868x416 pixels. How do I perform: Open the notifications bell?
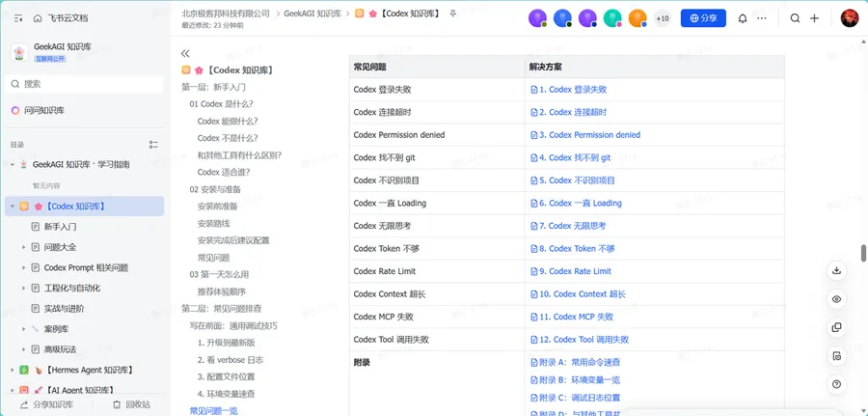click(x=743, y=18)
